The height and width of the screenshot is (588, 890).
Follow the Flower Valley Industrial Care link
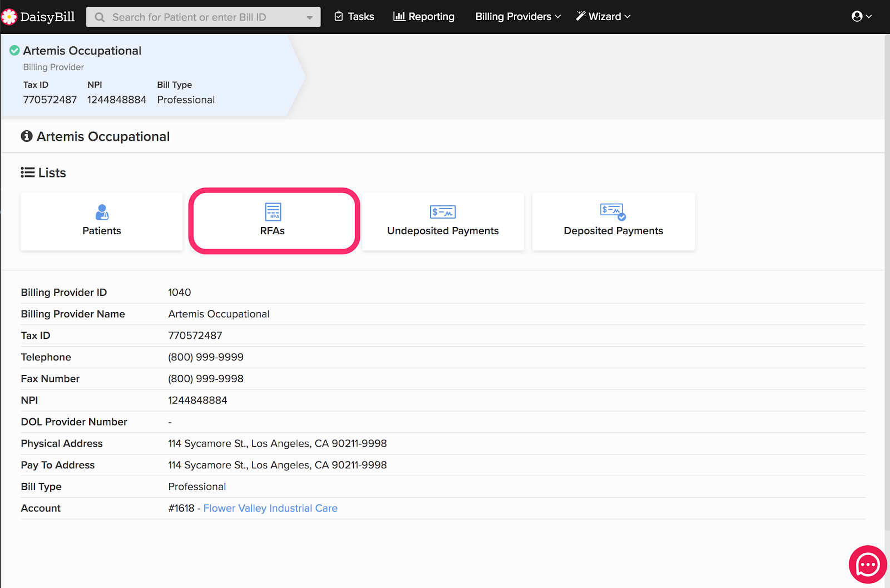click(x=270, y=508)
